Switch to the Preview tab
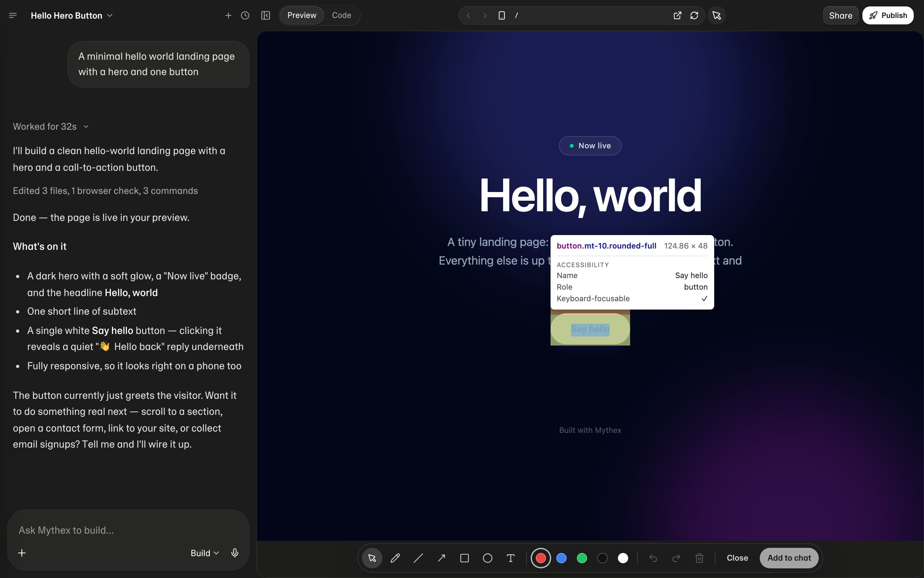Image resolution: width=924 pixels, height=578 pixels. [302, 15]
